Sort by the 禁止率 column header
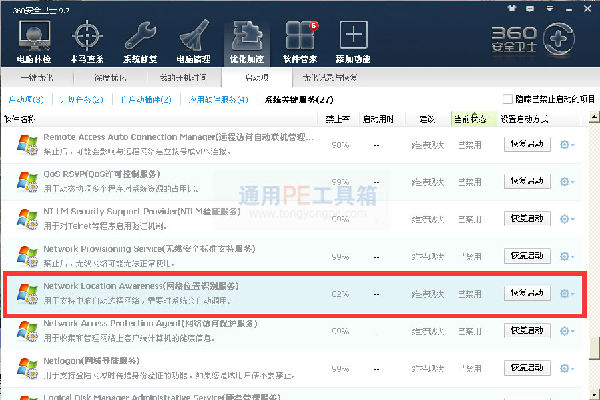This screenshot has width=600, height=400. coord(338,119)
